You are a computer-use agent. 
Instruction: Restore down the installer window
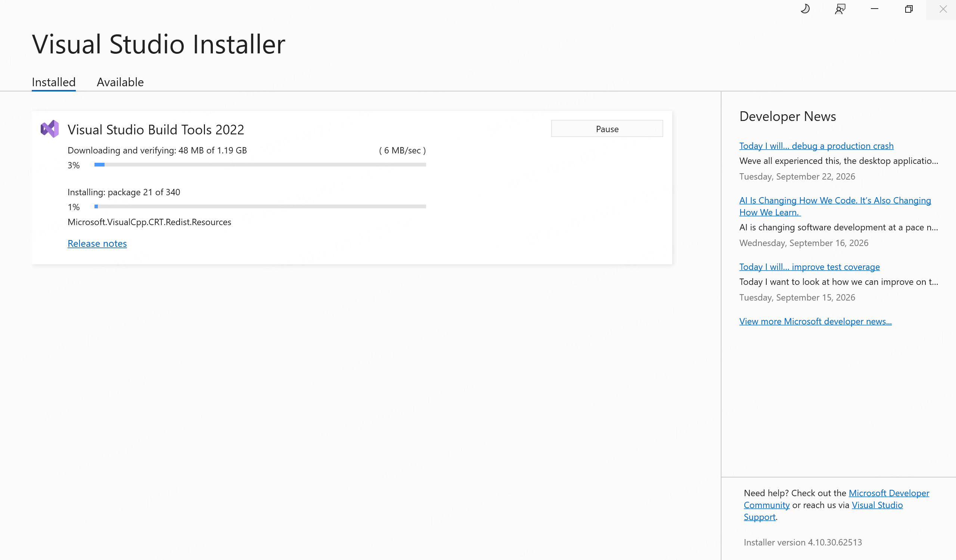[909, 9]
